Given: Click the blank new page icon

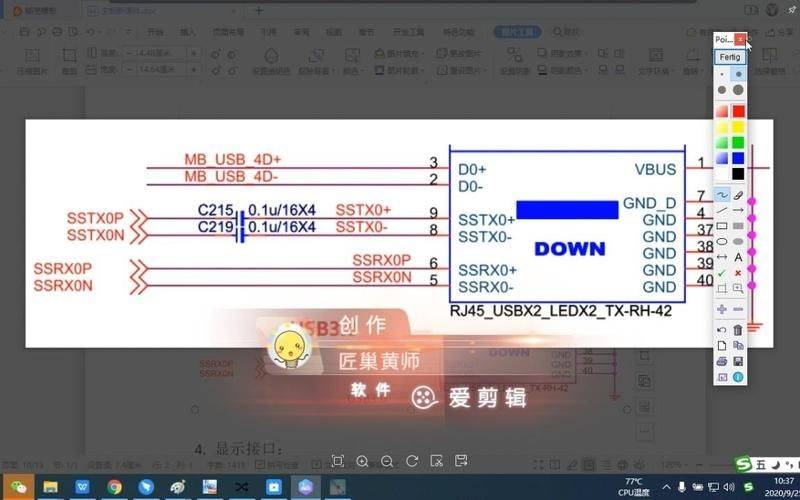Looking at the screenshot, I should (x=721, y=345).
